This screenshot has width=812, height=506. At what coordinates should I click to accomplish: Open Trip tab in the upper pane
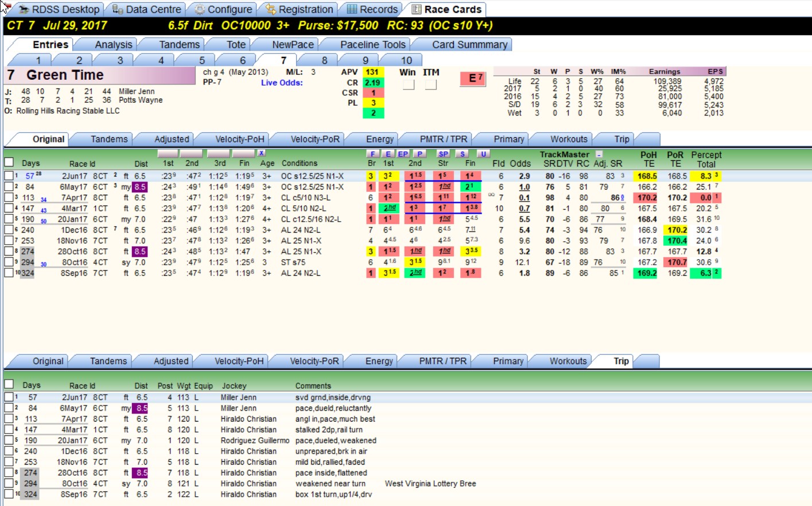[621, 139]
